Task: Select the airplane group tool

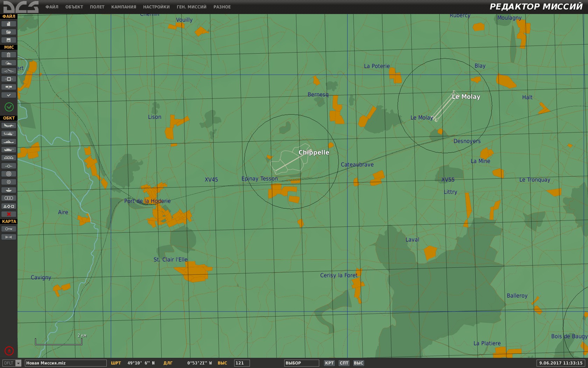Action: tap(9, 125)
